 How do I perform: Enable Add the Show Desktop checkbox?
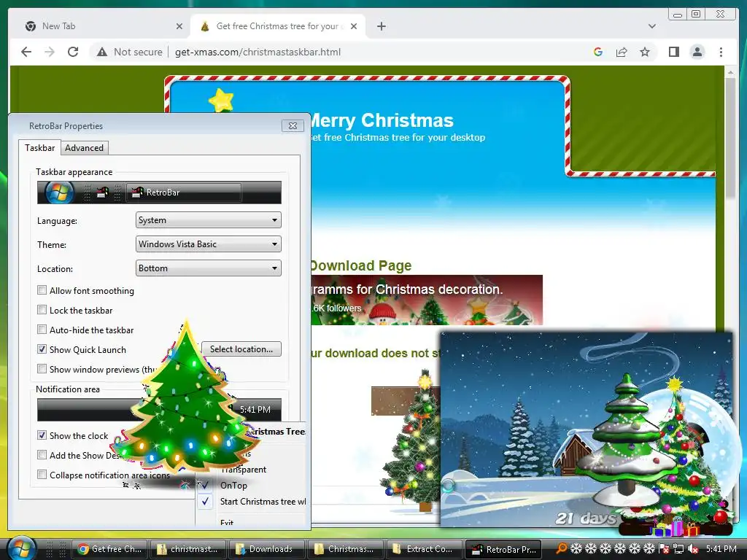42,455
